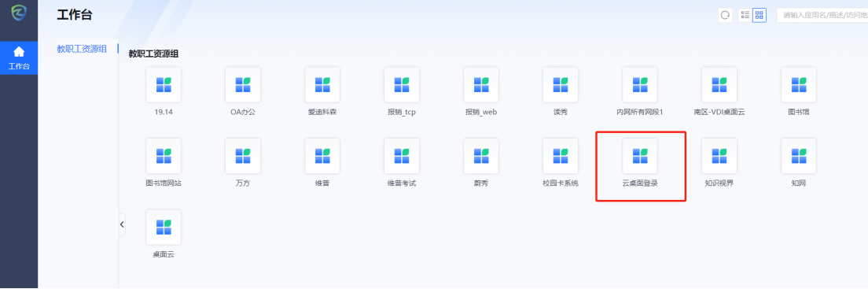Go to 工作台 home in left sidebar
Screen dimensions: 868x289
(19, 59)
